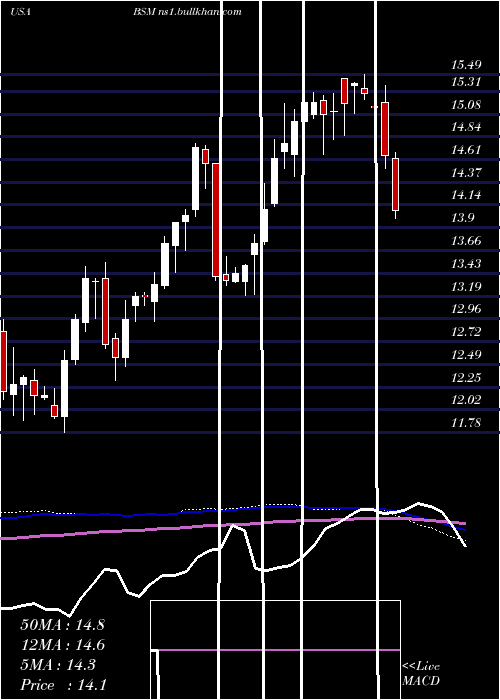
Task: Click the 14.37 price label
Action: point(466,173)
